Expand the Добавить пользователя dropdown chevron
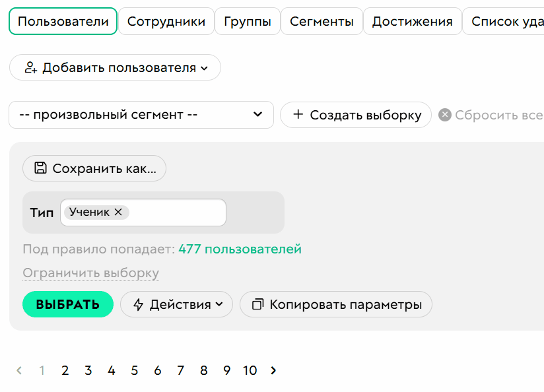The image size is (544, 392). coord(205,67)
